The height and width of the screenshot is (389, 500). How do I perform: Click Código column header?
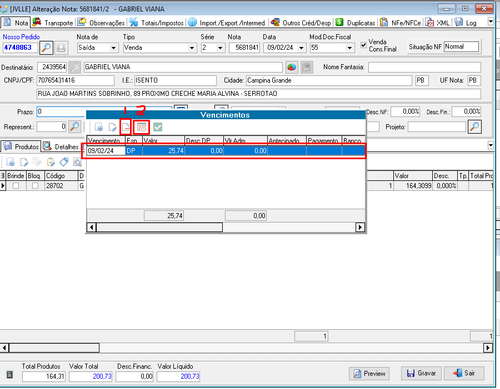pyautogui.click(x=61, y=176)
